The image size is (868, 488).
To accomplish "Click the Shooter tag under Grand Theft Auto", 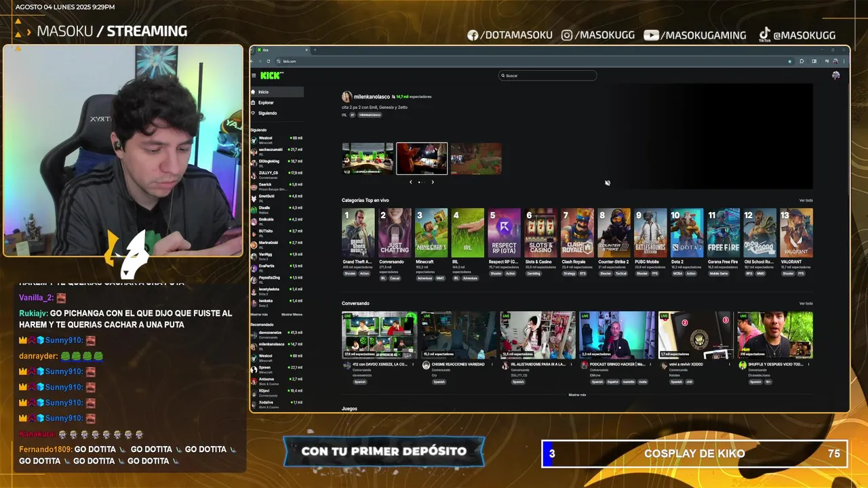I will point(350,273).
